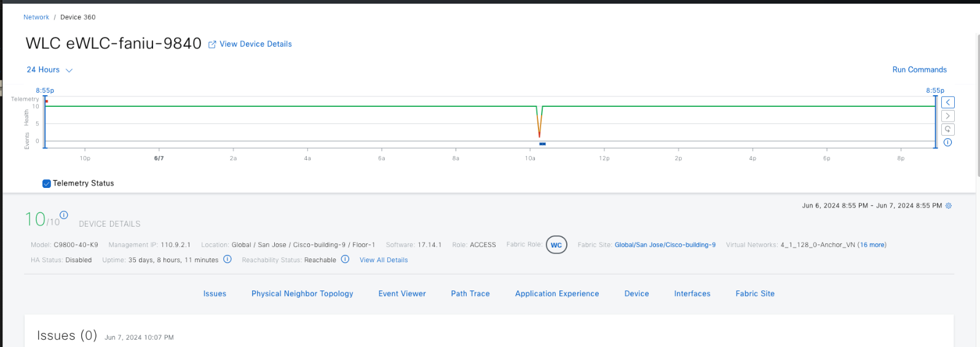Image resolution: width=980 pixels, height=347 pixels.
Task: Open View Device Details link
Action: point(255,44)
